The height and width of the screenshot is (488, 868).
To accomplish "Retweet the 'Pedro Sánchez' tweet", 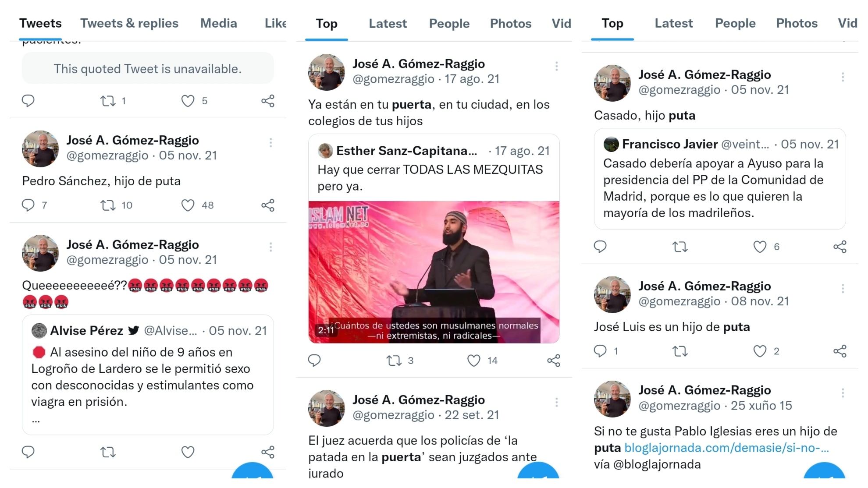I will [x=108, y=205].
